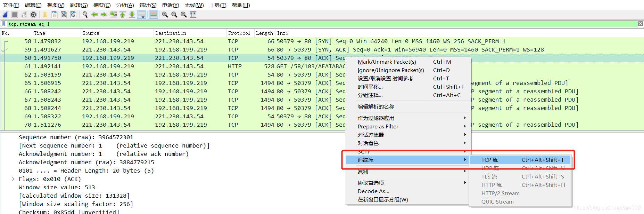Viewport: 644px width, 214px height.
Task: Open the 无线(W) menu
Action: pos(194,5)
